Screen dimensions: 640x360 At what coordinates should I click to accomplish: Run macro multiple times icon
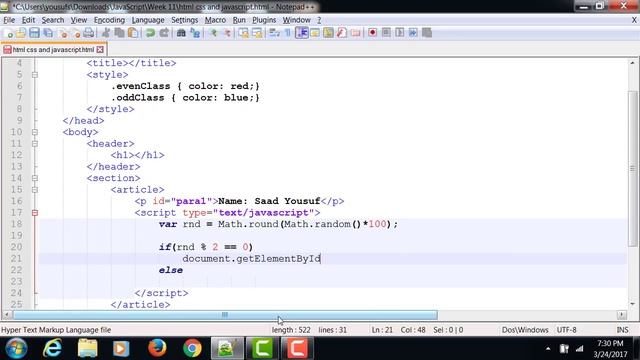pyautogui.click(x=413, y=33)
